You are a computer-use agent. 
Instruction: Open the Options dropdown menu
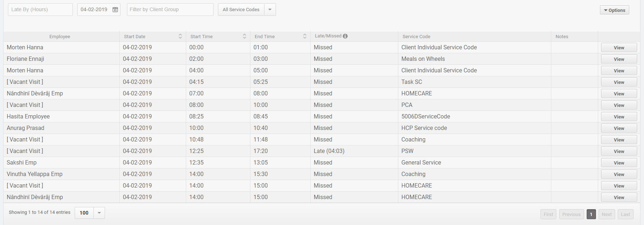(614, 10)
